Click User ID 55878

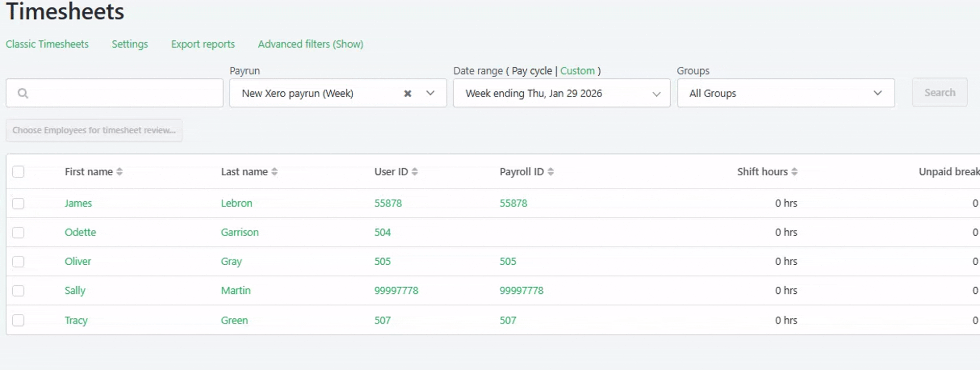pos(388,203)
